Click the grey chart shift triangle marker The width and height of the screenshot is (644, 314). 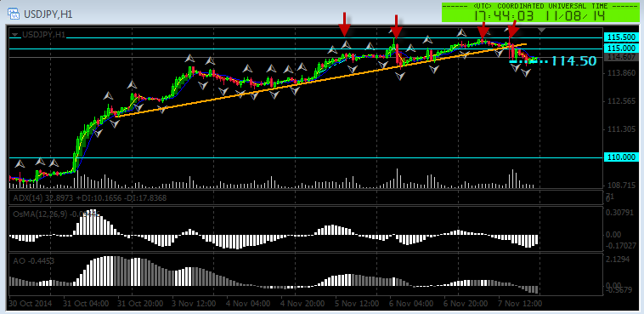(542, 30)
